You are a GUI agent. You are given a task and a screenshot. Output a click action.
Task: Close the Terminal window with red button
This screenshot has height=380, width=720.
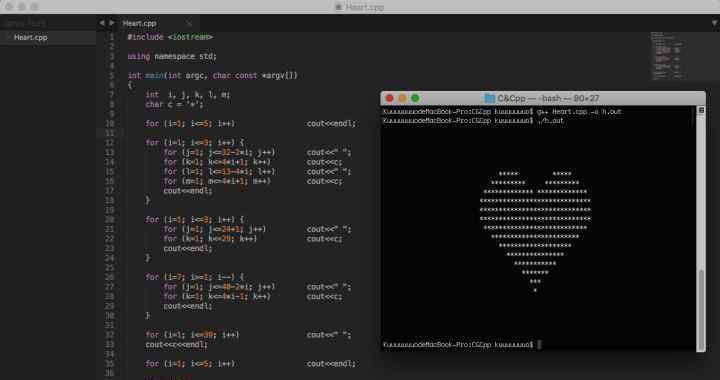(x=389, y=98)
